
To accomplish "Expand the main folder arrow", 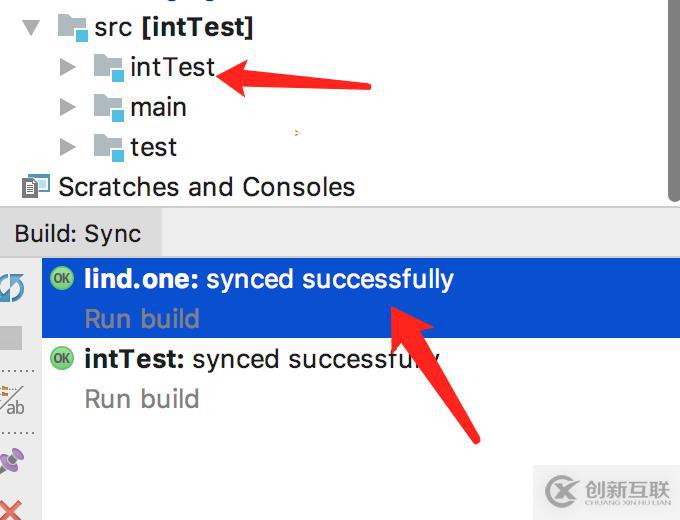I will click(67, 107).
